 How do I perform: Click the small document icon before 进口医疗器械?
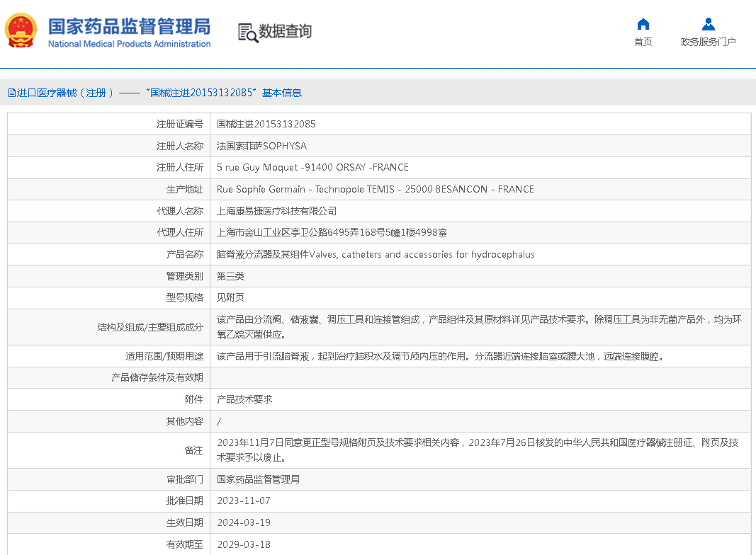pyautogui.click(x=11, y=93)
